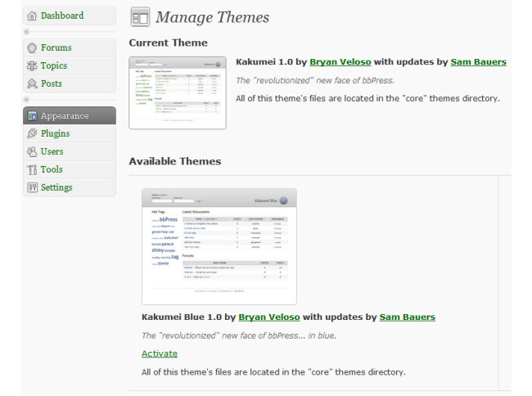Viewport: 532px width, 396px height.
Task: Activate the Kakumei Blue theme
Action: pyautogui.click(x=160, y=353)
